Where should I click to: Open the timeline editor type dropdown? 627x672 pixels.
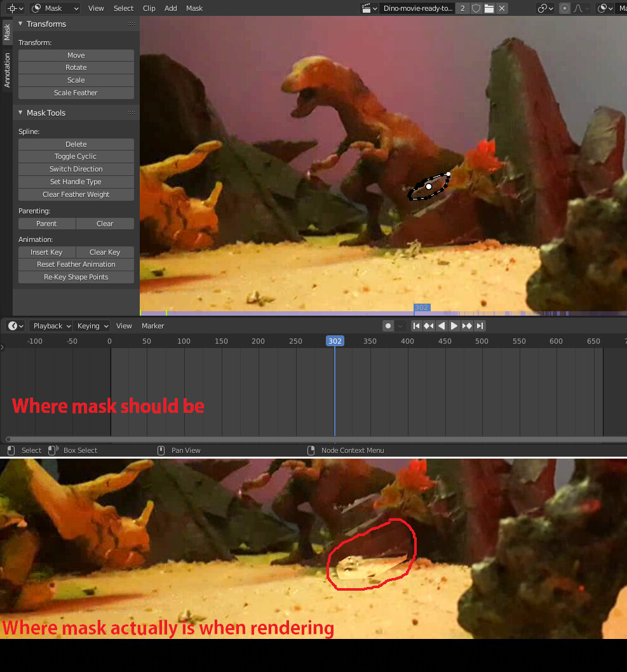[x=15, y=326]
